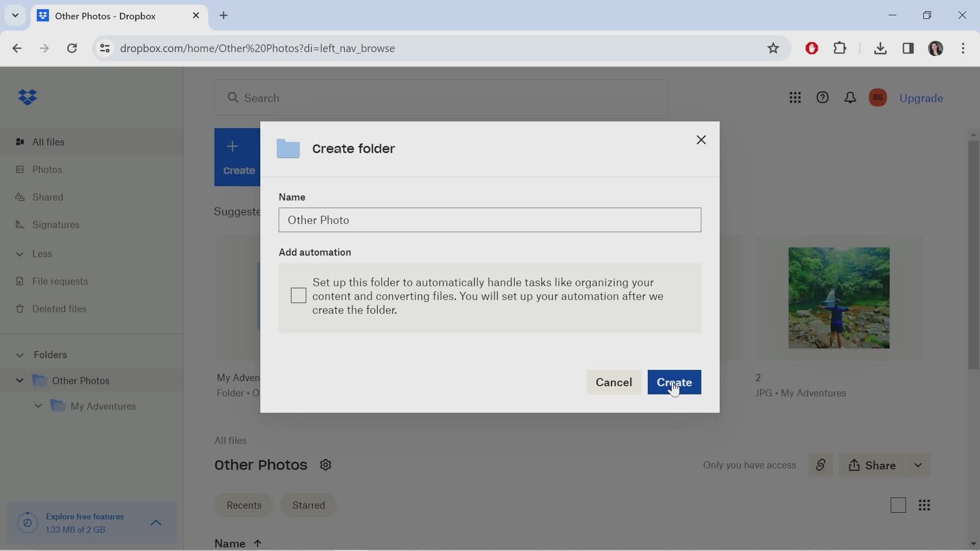Viewport: 980px width, 551px height.
Task: Click the grid apps icon top right
Action: click(x=796, y=97)
